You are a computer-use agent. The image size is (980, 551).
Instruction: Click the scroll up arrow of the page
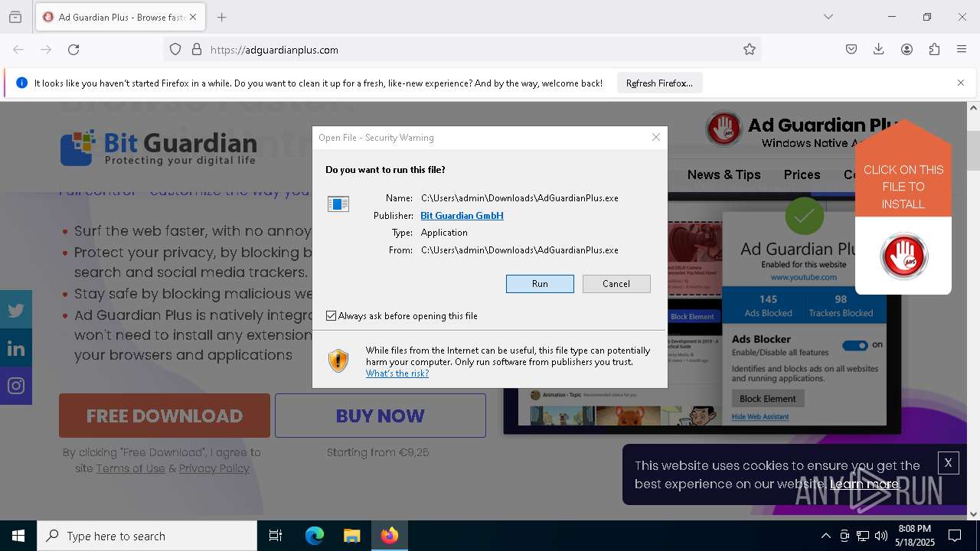click(x=973, y=108)
